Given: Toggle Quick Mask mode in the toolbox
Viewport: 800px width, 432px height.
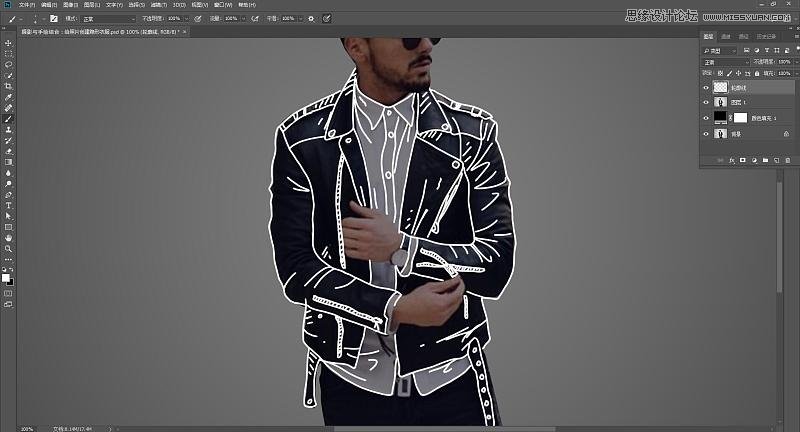Looking at the screenshot, I should [x=8, y=293].
